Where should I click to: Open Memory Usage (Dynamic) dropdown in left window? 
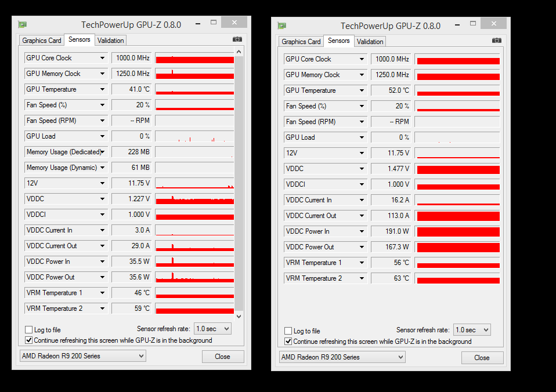coord(103,168)
